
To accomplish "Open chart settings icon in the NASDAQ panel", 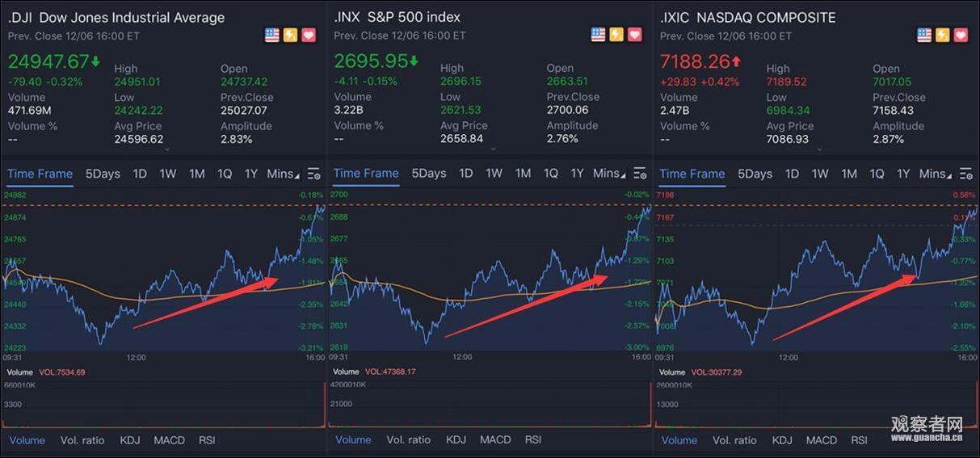I will pyautogui.click(x=966, y=174).
